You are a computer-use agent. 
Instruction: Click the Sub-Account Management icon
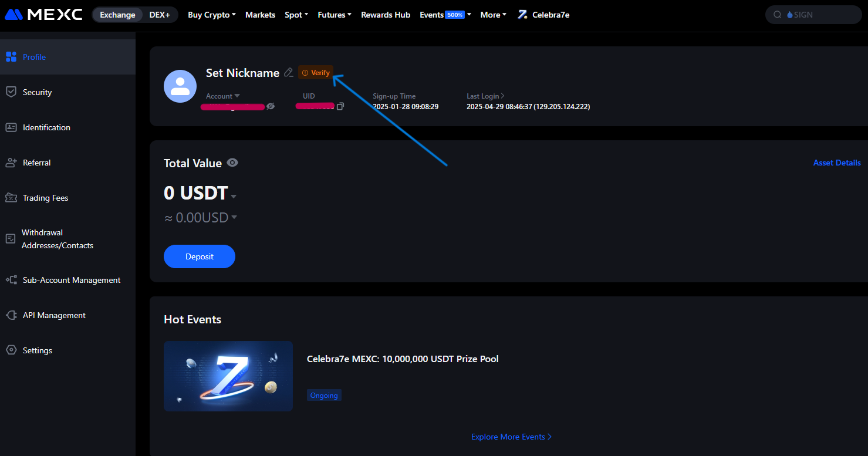click(x=11, y=280)
